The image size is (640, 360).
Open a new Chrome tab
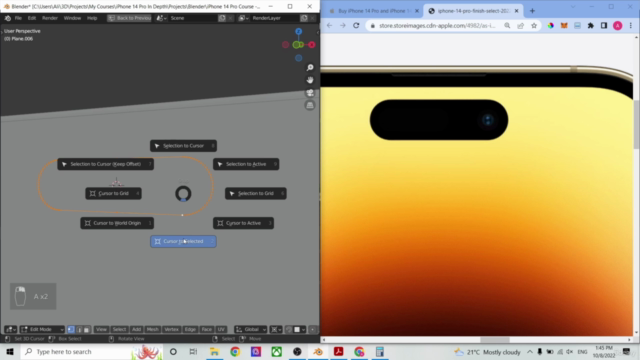point(532,11)
